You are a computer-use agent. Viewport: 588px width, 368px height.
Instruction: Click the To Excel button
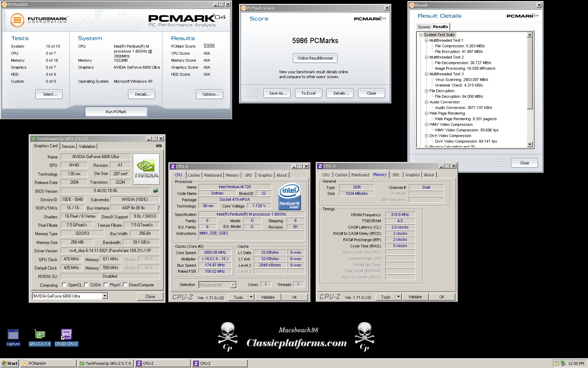pos(308,93)
